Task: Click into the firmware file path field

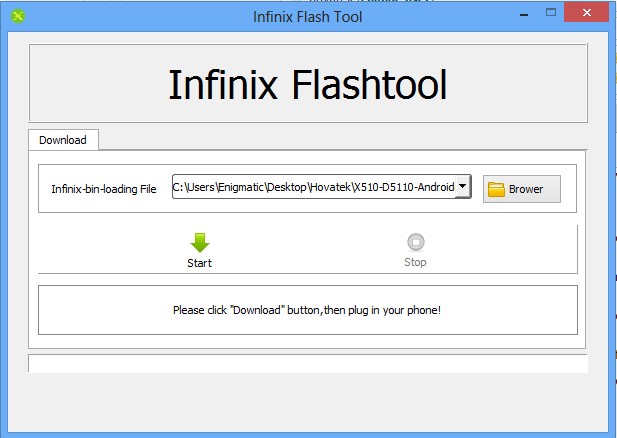Action: [314, 187]
